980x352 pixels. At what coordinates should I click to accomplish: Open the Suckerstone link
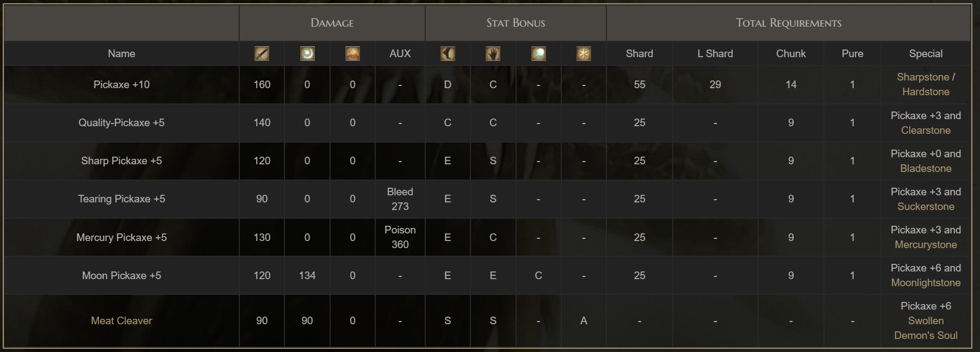[x=926, y=207]
